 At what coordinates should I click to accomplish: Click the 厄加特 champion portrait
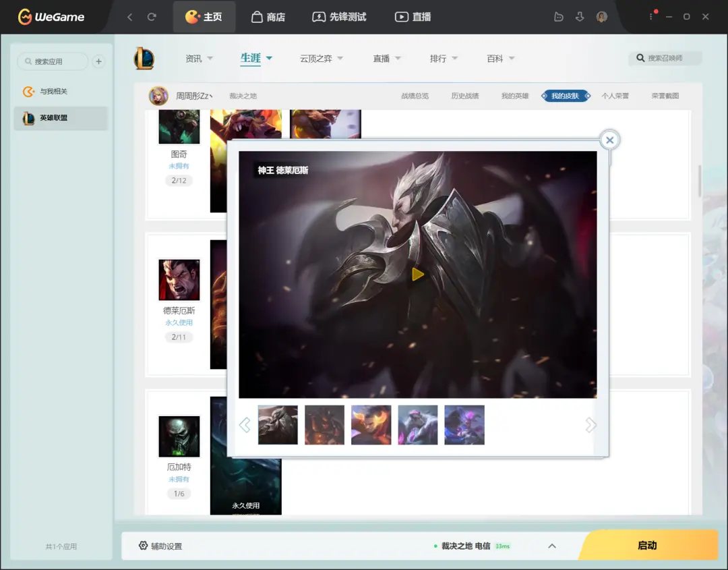(179, 436)
